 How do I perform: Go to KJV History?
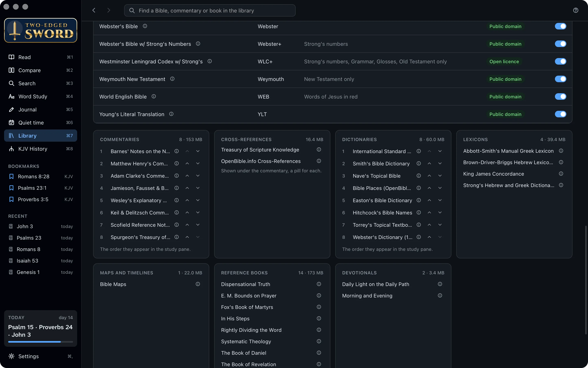(x=41, y=149)
